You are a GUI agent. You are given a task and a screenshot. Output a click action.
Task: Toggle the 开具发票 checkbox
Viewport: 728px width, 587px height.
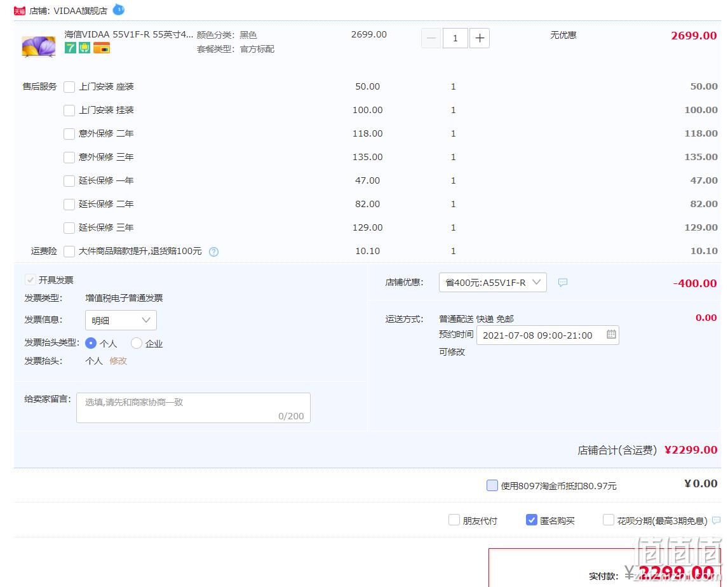coord(30,280)
